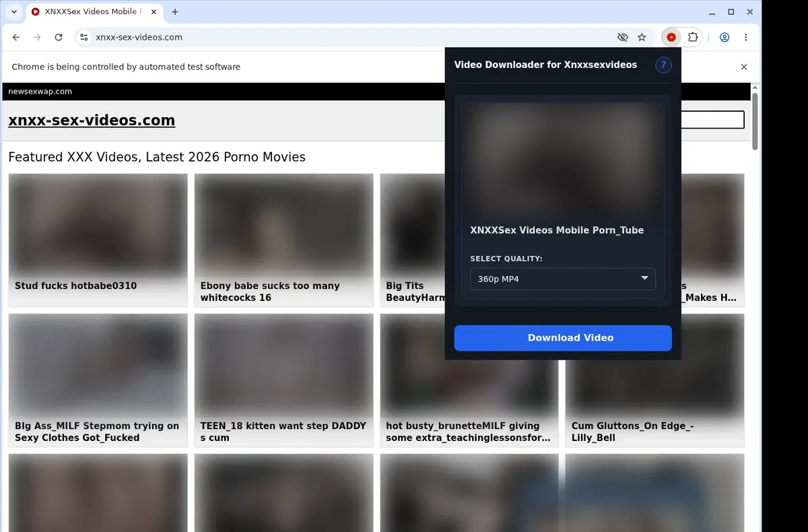
Task: Go forward to next page
Action: click(37, 38)
